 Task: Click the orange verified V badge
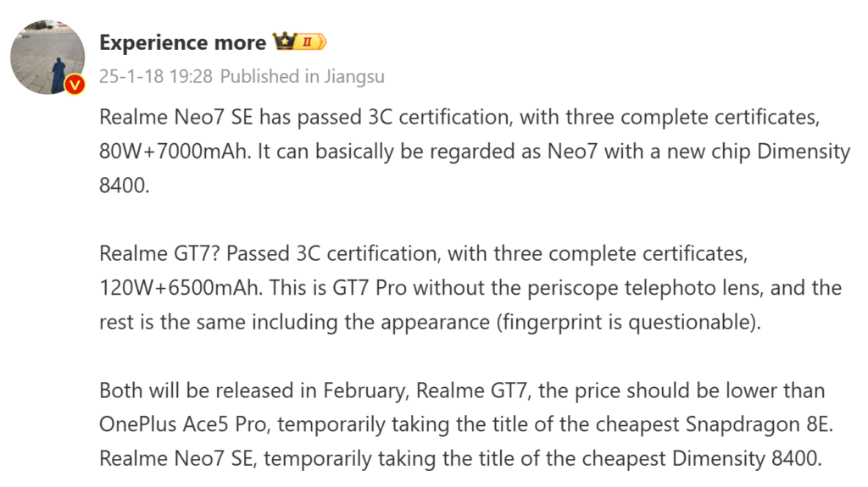coord(75,84)
